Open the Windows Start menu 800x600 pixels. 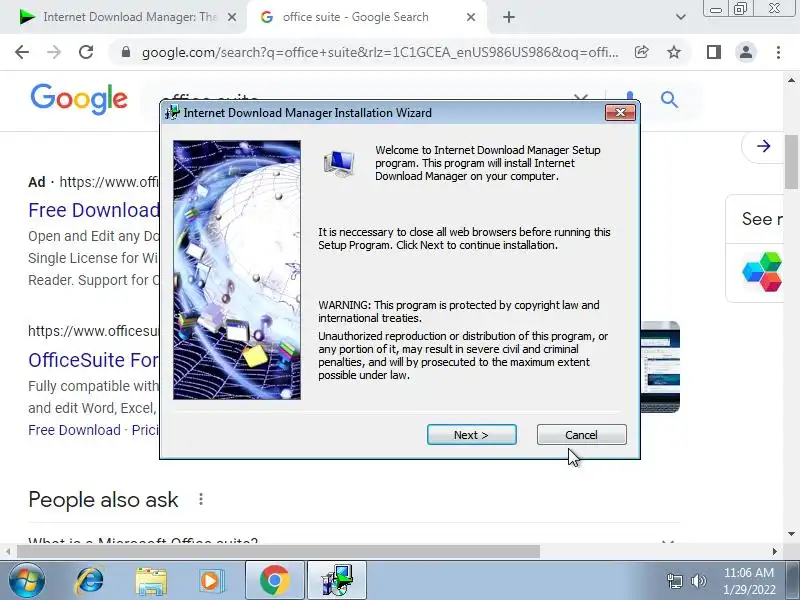click(27, 581)
